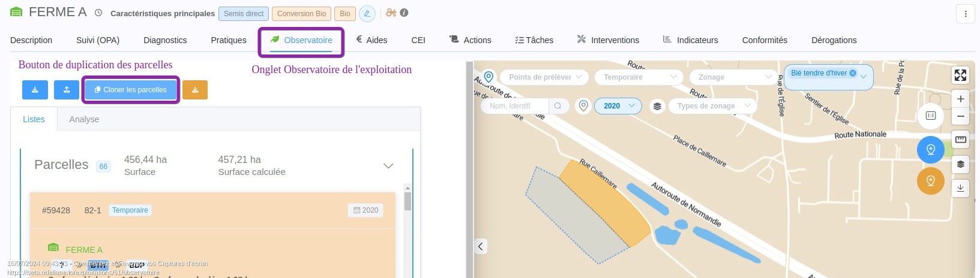Expand the Types de zonage dropdown
This screenshot has height=278, width=980.
712,106
